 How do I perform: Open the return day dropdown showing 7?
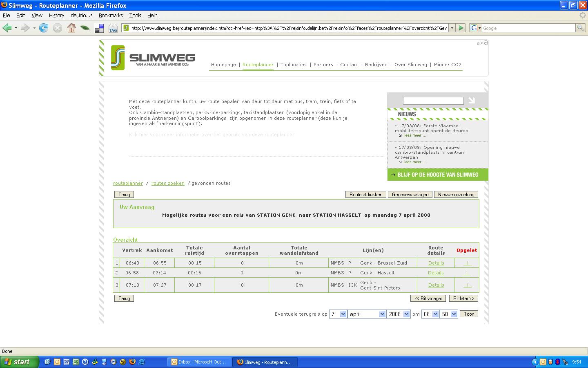(338, 314)
